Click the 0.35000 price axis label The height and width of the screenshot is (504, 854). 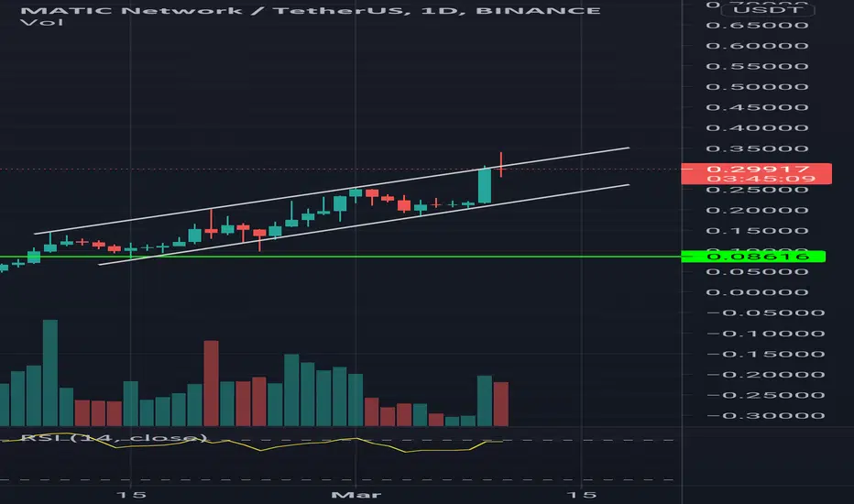[x=757, y=148]
